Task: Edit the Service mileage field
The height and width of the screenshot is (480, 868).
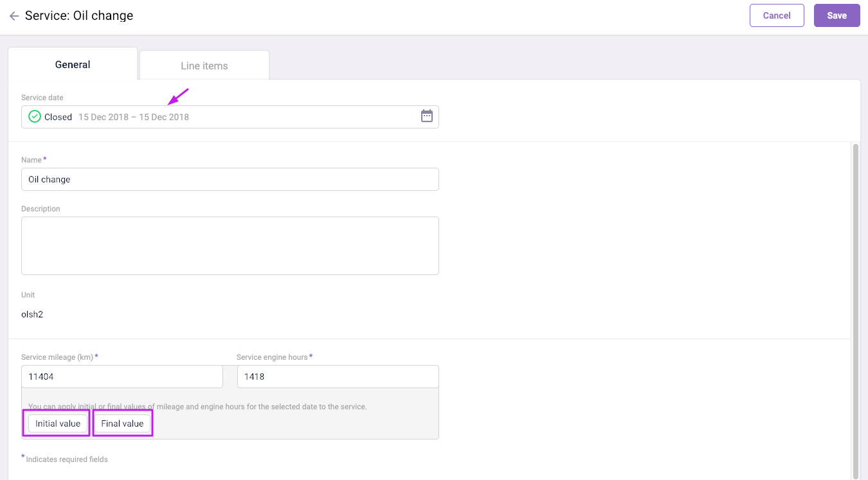Action: [x=122, y=377]
